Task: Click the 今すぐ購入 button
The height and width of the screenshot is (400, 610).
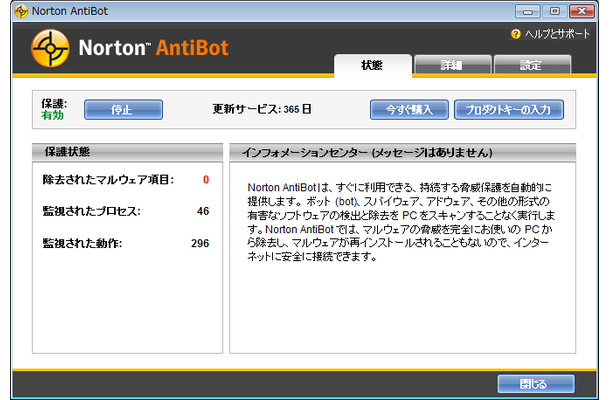Action: 409,110
